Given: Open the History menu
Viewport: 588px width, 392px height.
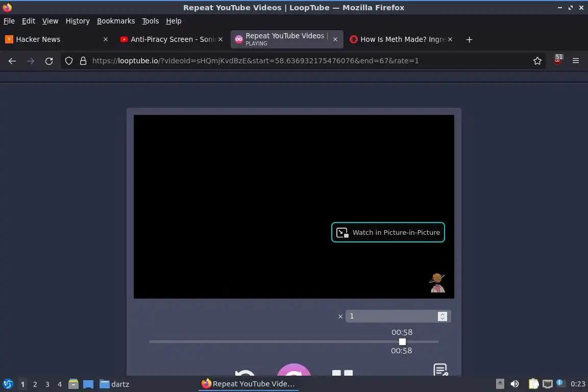Looking at the screenshot, I should pos(78,21).
